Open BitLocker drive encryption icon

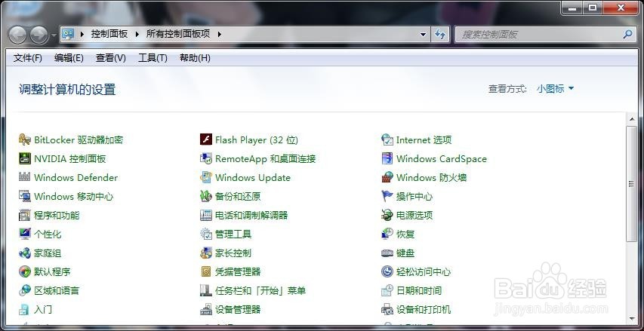[25, 140]
